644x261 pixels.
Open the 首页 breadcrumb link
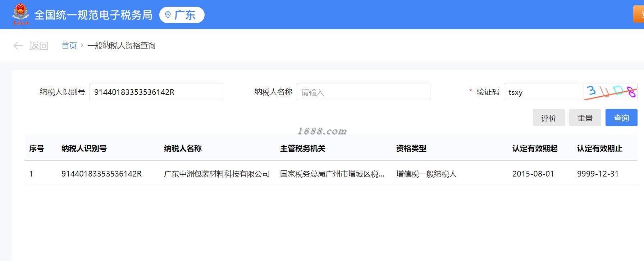pos(69,46)
